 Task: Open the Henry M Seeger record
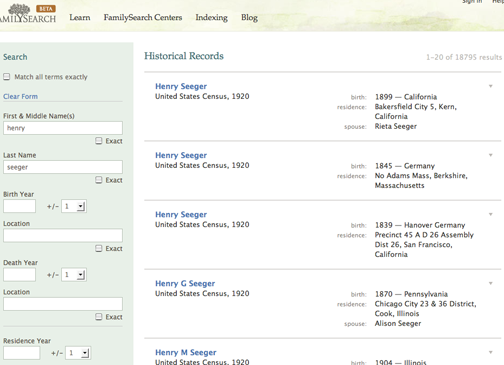tap(186, 352)
